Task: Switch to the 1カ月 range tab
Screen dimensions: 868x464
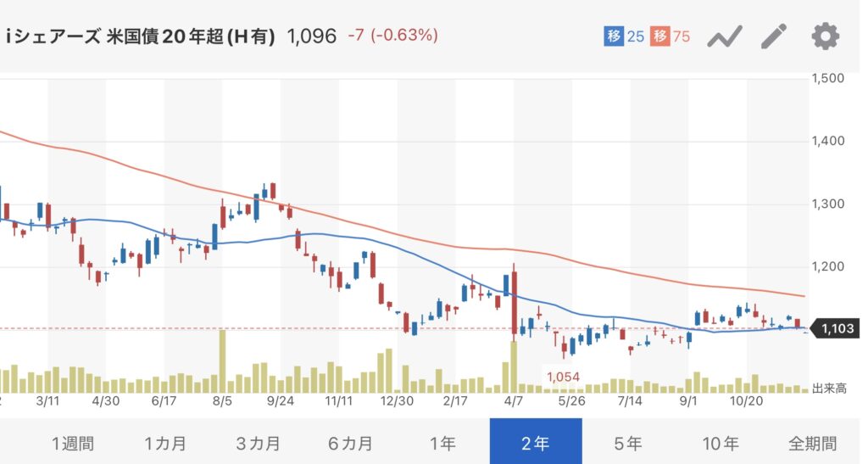Action: 165,443
